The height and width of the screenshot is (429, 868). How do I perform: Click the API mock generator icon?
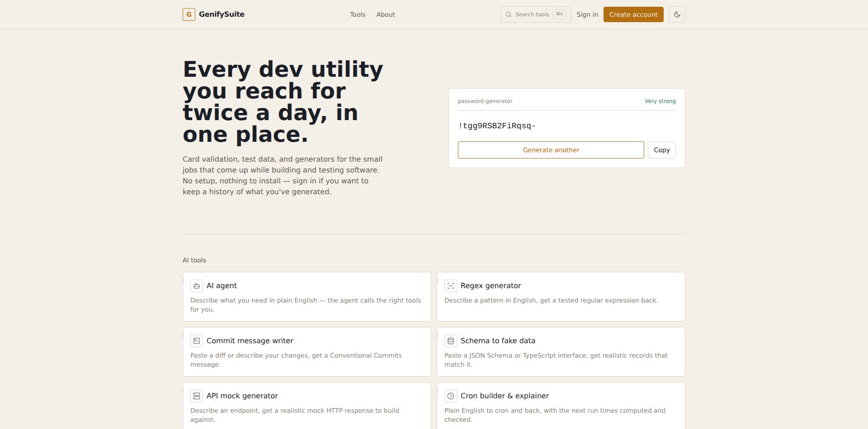(197, 396)
